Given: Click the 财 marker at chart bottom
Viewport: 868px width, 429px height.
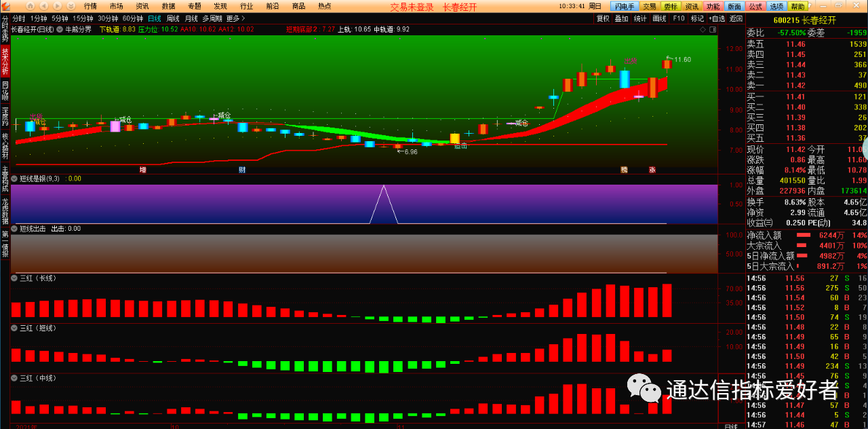Looking at the screenshot, I should pyautogui.click(x=242, y=170).
